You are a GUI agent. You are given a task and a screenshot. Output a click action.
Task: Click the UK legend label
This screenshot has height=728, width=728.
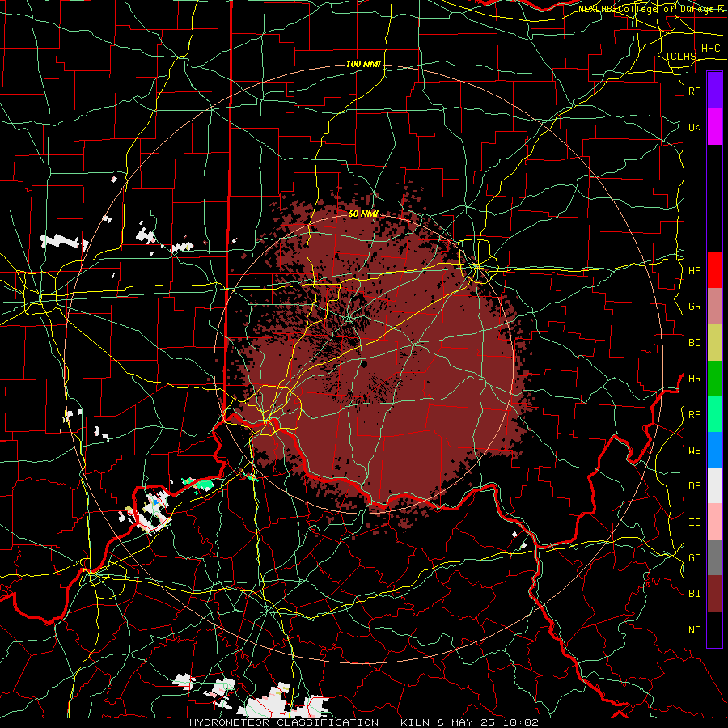tap(694, 127)
